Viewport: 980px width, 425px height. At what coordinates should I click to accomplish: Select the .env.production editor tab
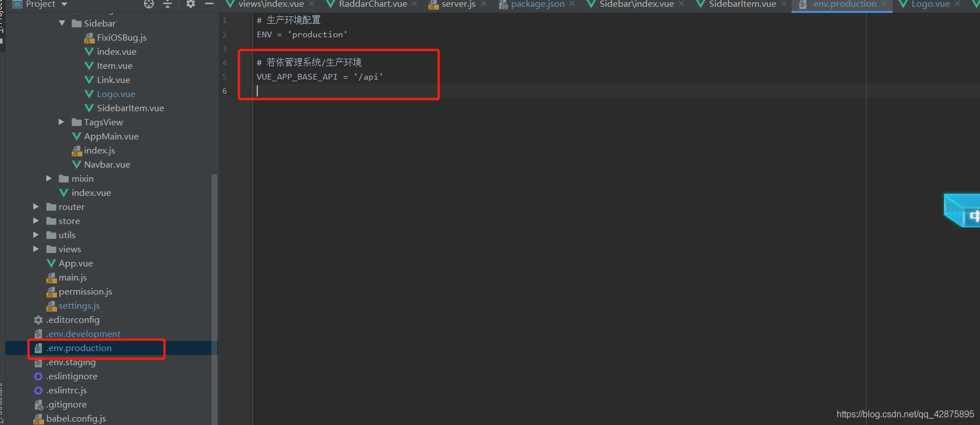[x=843, y=4]
